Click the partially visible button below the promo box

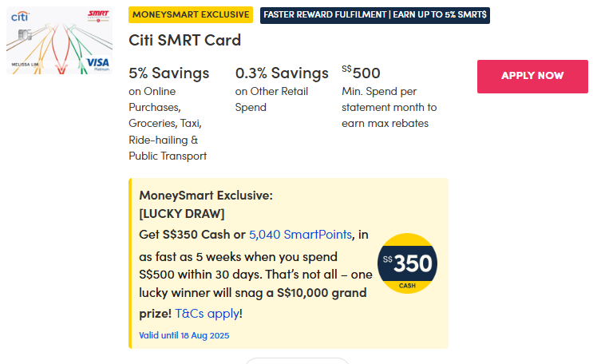297,361
